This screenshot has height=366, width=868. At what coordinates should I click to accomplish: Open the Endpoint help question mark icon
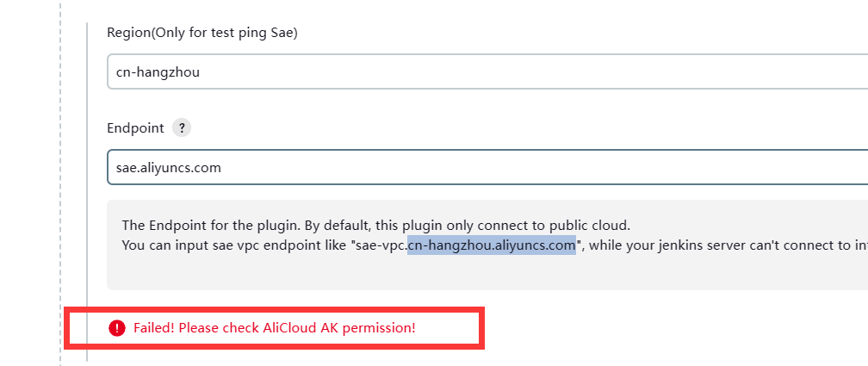pyautogui.click(x=182, y=128)
